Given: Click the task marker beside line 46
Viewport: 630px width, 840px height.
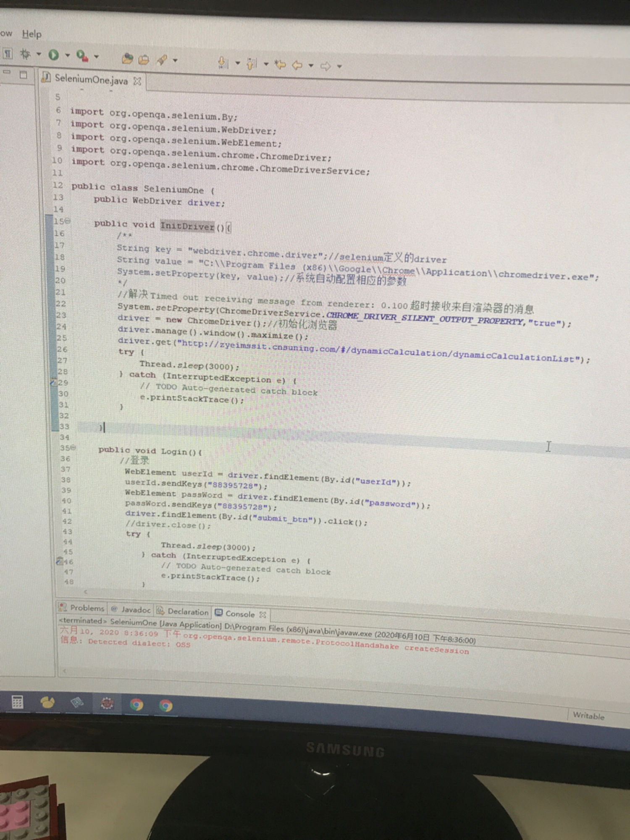Looking at the screenshot, I should [x=59, y=561].
